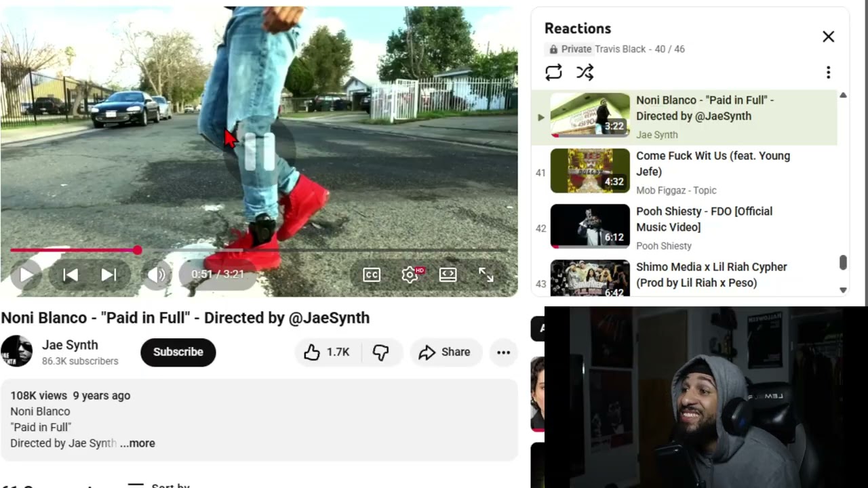Toggle closed captions CC button
The height and width of the screenshot is (488, 868).
tap(372, 274)
